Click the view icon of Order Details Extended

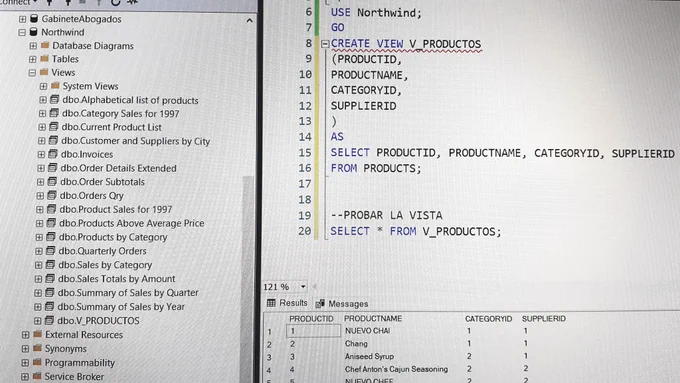tap(52, 168)
